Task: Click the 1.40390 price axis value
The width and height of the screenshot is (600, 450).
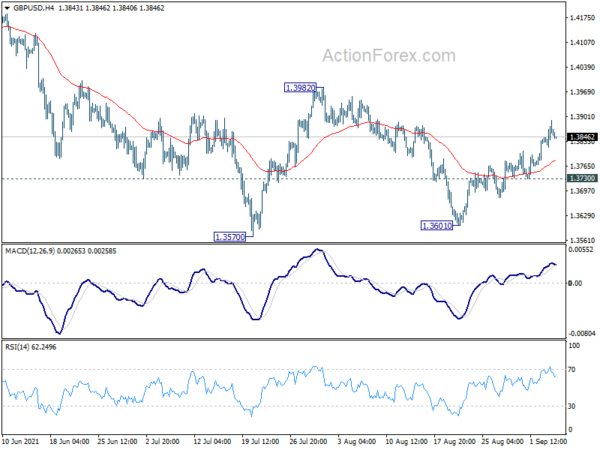Action: pyautogui.click(x=583, y=67)
